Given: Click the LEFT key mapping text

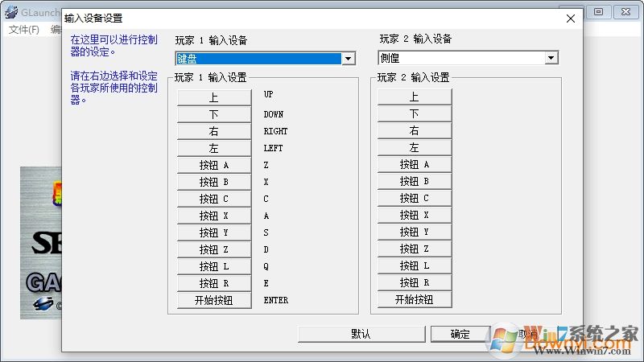Looking at the screenshot, I should click(273, 148).
